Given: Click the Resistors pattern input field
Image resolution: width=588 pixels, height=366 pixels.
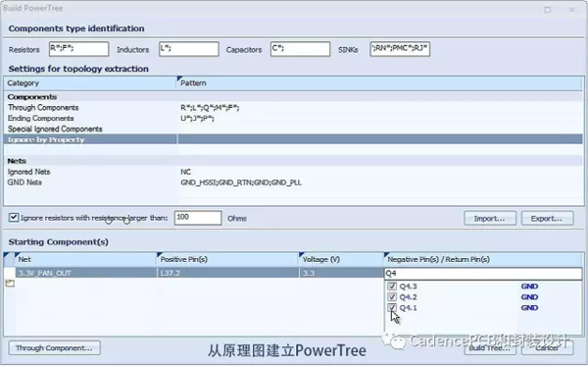Looking at the screenshot, I should 78,49.
